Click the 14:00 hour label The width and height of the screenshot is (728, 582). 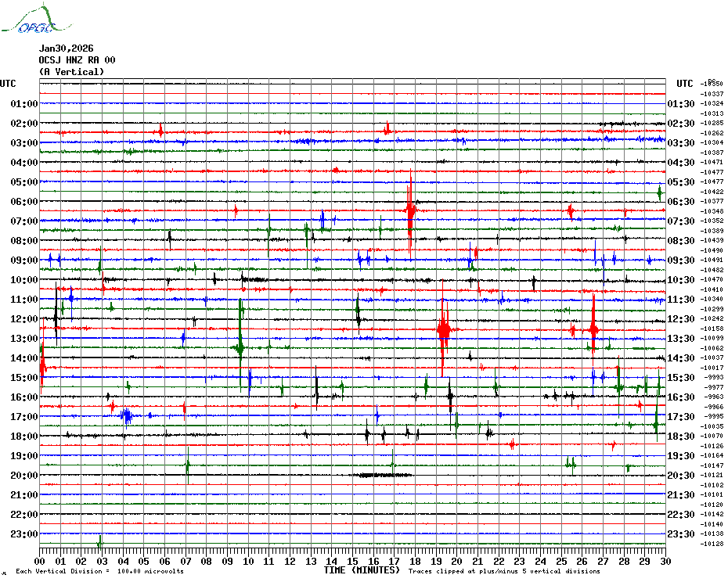pyautogui.click(x=24, y=357)
